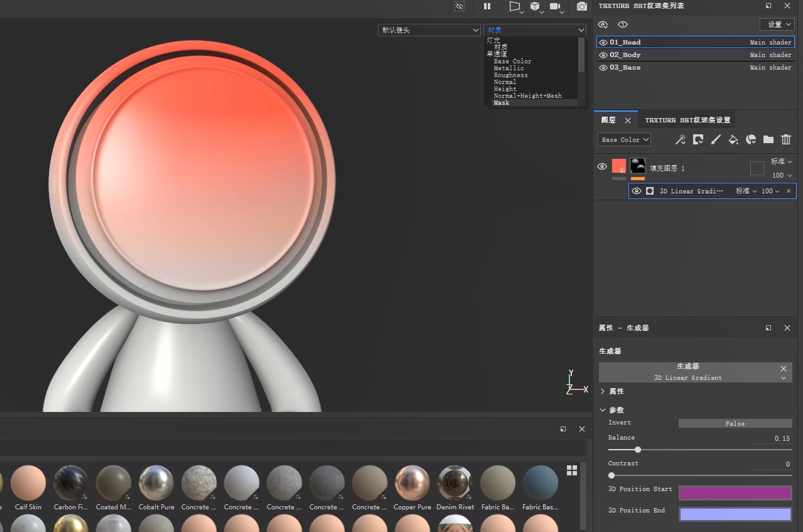803x532 pixels.
Task: Open the purple 3D Position Start swatch
Action: [735, 493]
